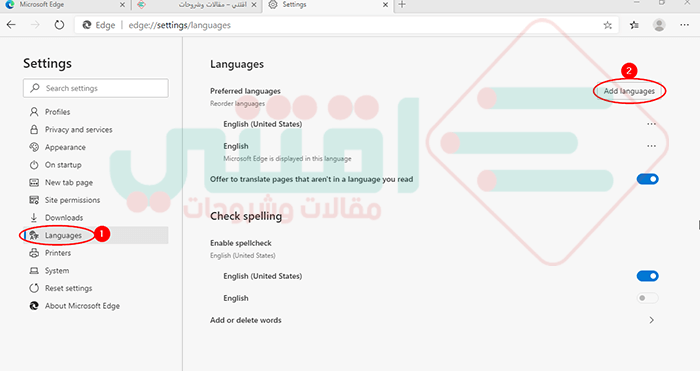Switch to the Arabic-titled middle tab
This screenshot has width=700, height=371.
click(197, 5)
